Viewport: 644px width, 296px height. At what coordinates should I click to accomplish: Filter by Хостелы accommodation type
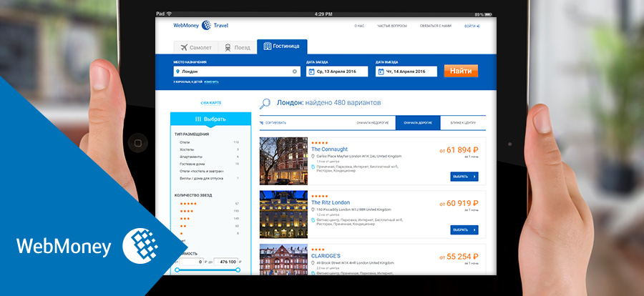(209, 149)
